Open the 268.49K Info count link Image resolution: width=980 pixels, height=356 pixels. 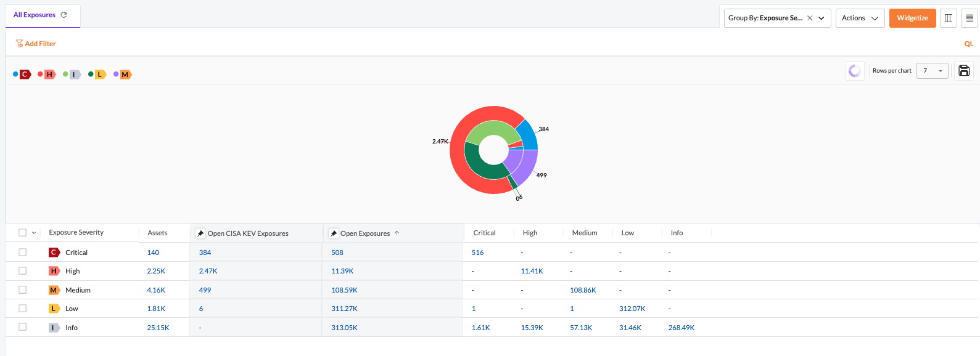click(x=681, y=328)
